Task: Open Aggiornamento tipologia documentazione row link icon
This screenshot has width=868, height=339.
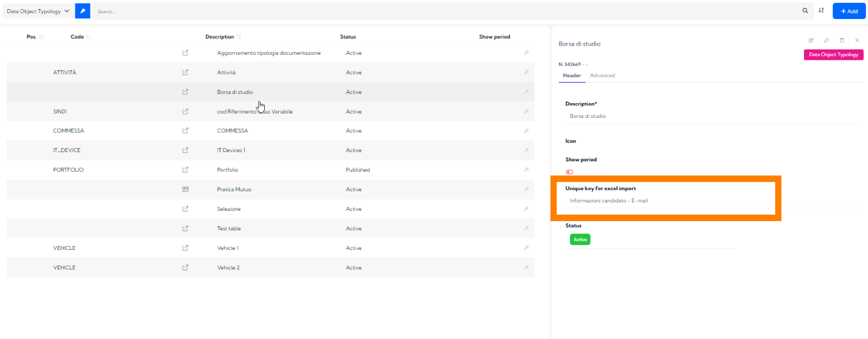Action: (186, 53)
